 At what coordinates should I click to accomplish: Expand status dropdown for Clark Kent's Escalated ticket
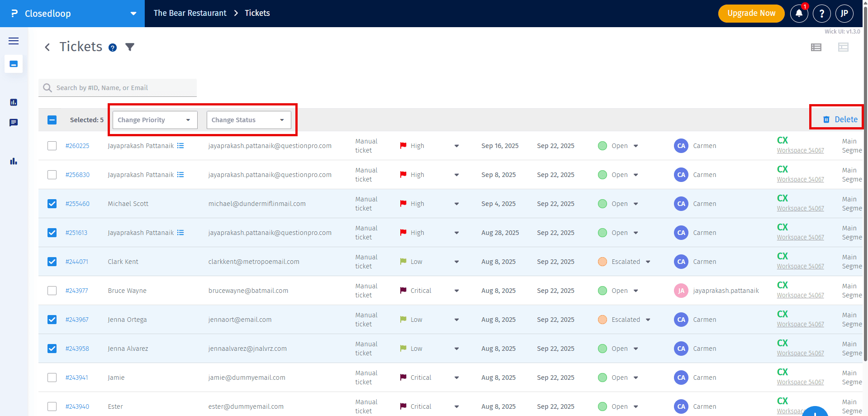click(x=648, y=262)
